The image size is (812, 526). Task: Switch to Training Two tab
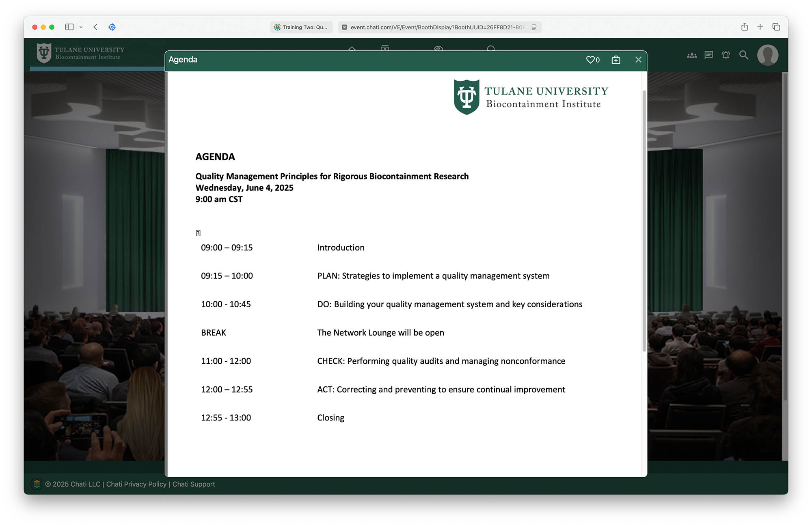click(x=301, y=27)
